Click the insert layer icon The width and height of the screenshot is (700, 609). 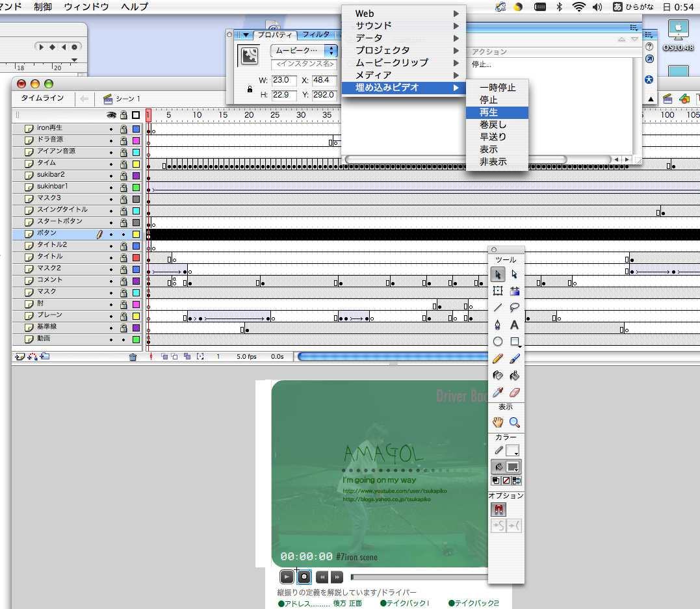(x=19, y=357)
